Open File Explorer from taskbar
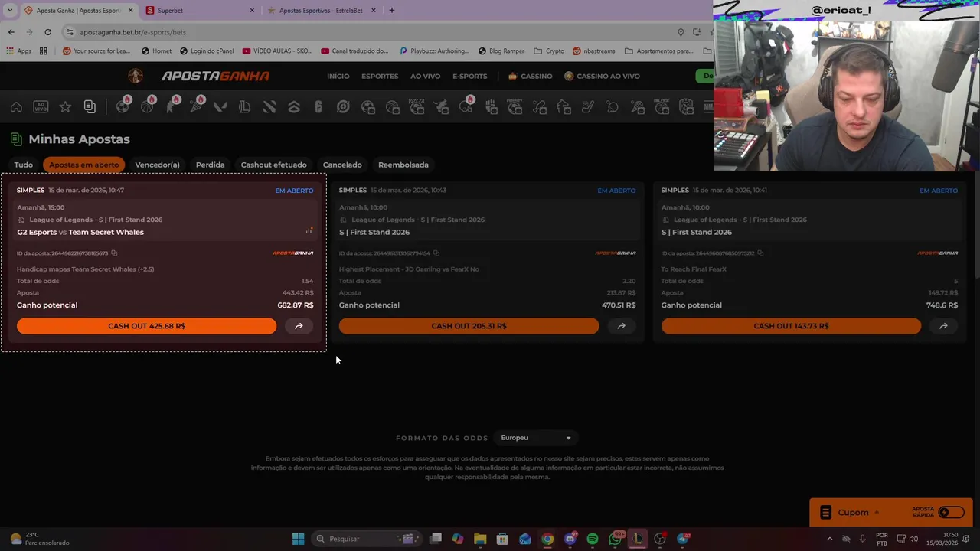Viewport: 980px width, 551px height. click(x=480, y=539)
